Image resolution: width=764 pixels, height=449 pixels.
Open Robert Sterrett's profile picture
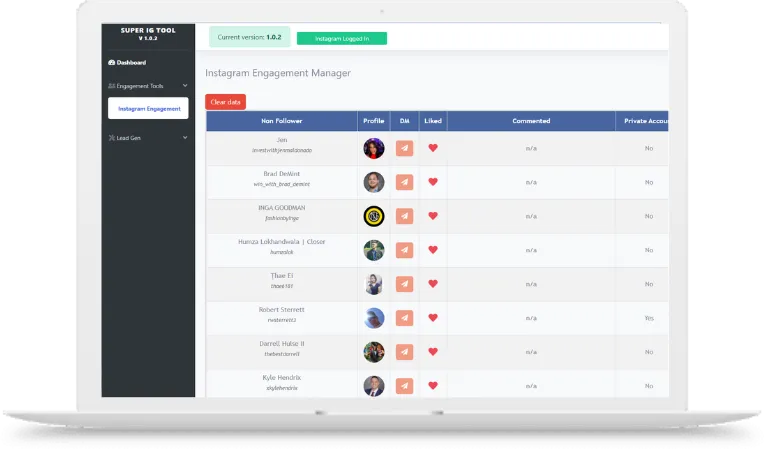point(374,318)
